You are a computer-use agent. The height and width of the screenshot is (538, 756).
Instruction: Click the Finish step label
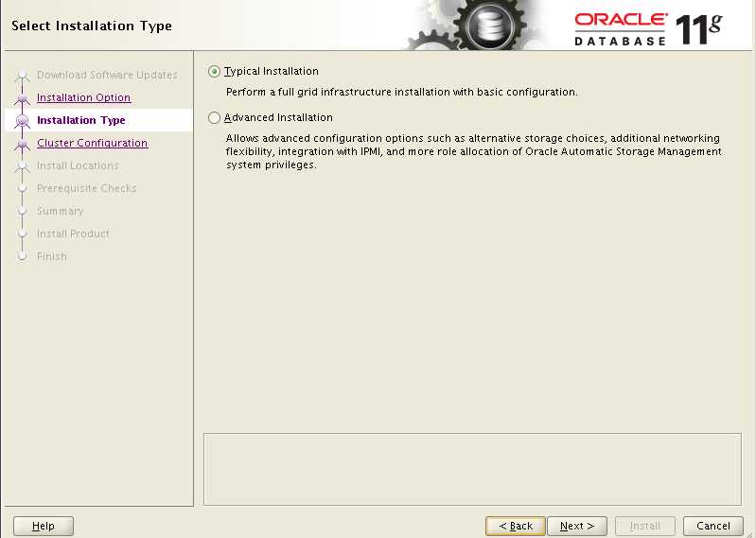pos(52,255)
